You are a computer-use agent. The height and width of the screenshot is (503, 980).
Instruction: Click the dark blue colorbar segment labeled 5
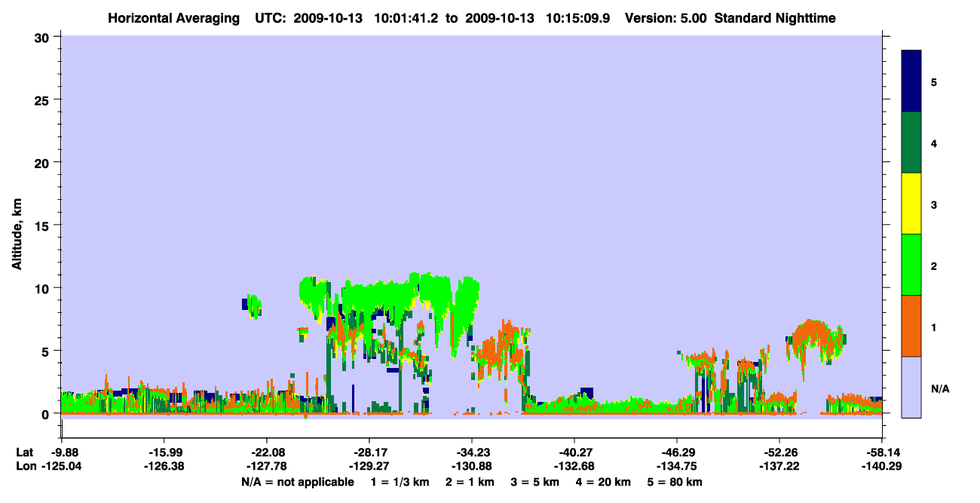(911, 81)
